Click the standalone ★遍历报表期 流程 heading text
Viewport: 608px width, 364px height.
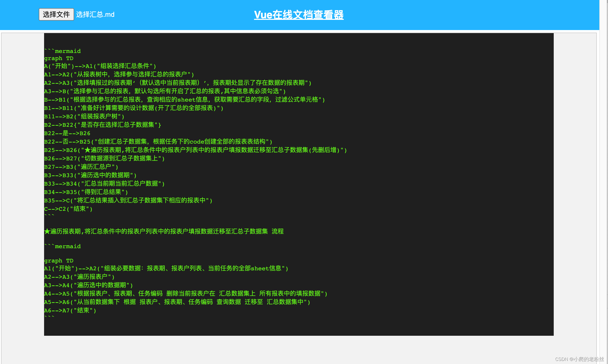point(164,231)
